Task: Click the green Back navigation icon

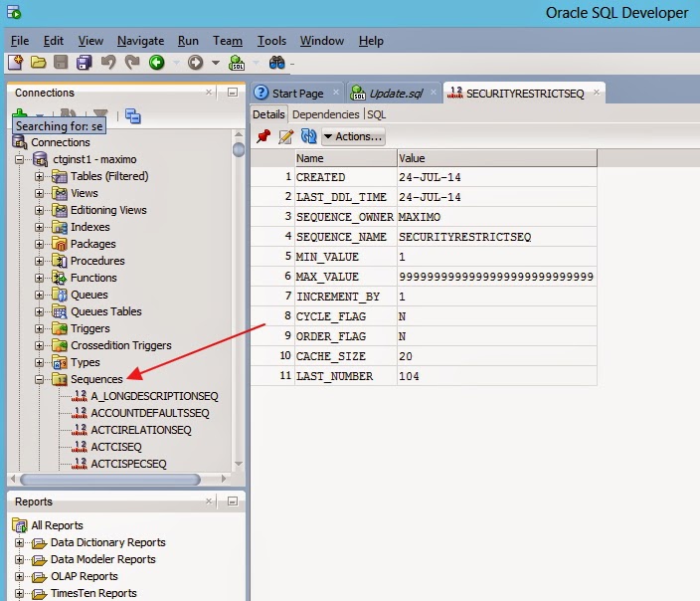Action: click(x=157, y=63)
